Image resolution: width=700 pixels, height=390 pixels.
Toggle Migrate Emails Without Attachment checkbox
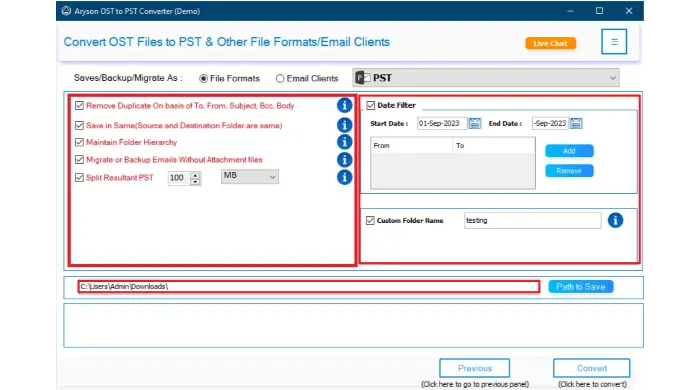tap(79, 160)
